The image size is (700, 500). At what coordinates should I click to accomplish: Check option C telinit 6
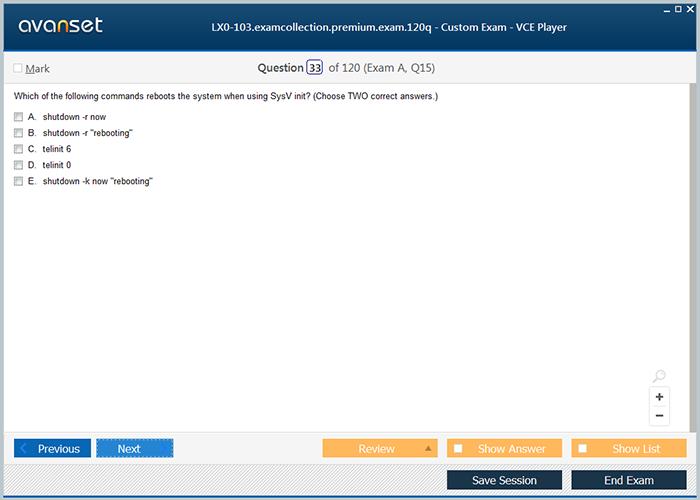coord(18,149)
